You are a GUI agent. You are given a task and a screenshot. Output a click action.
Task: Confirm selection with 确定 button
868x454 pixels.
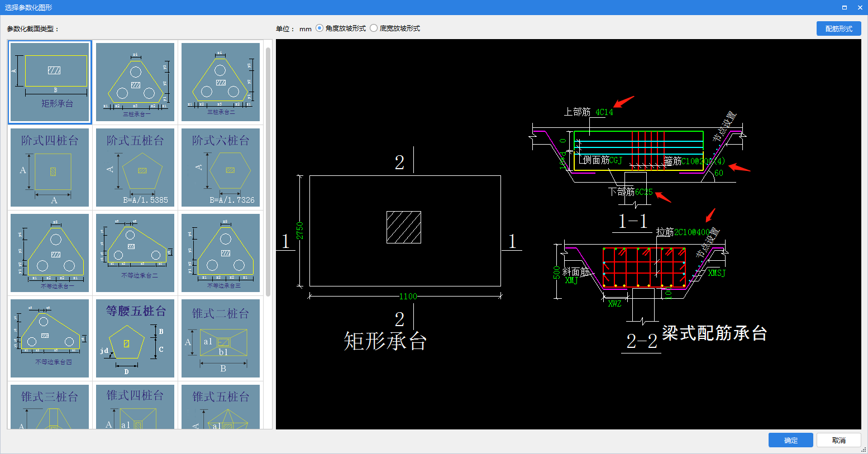pos(790,440)
